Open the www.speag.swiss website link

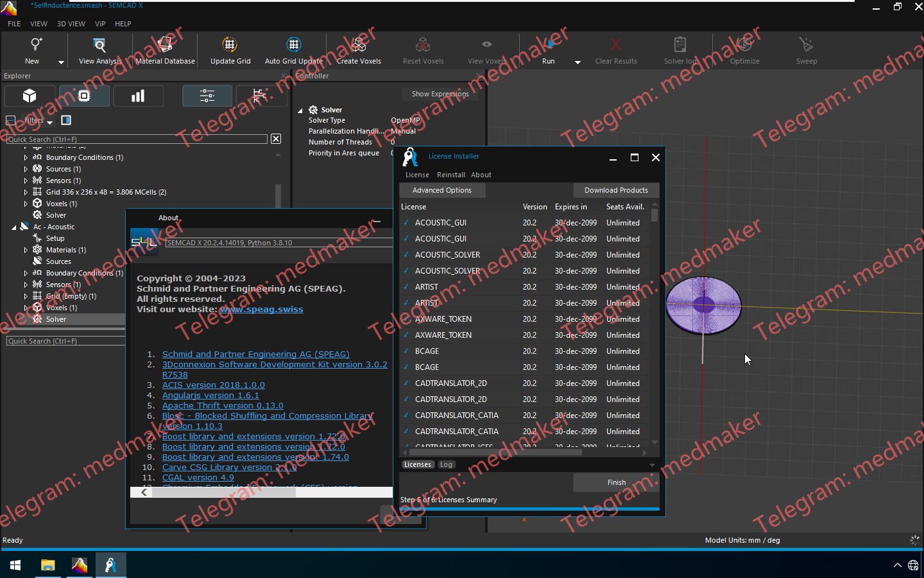(x=261, y=310)
